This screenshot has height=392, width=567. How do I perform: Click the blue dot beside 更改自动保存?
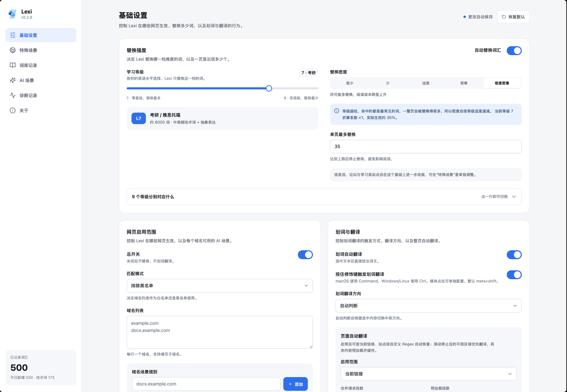(x=465, y=17)
